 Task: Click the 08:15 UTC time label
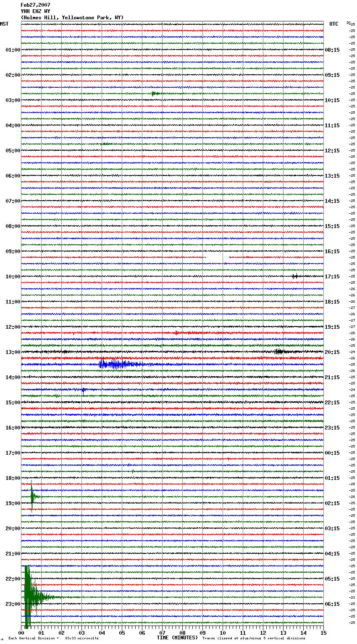(x=332, y=50)
